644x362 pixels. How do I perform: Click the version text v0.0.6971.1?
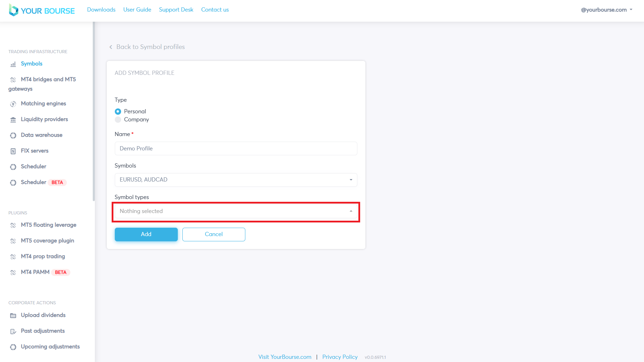click(x=375, y=357)
